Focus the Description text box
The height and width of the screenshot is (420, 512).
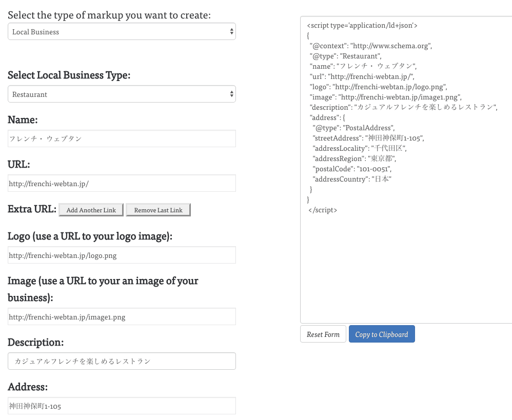point(122,361)
